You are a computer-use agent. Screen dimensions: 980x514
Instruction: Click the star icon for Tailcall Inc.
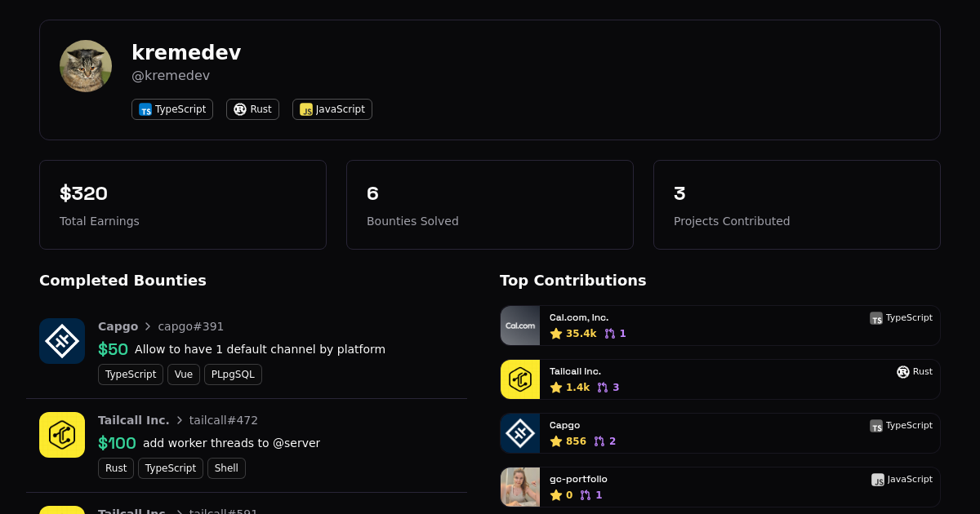tap(556, 388)
